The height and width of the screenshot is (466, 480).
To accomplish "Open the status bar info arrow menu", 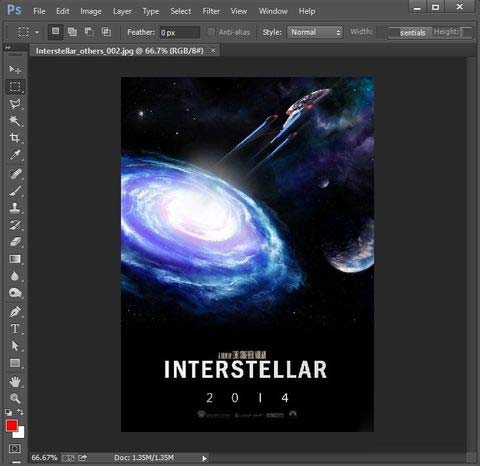I will point(204,458).
